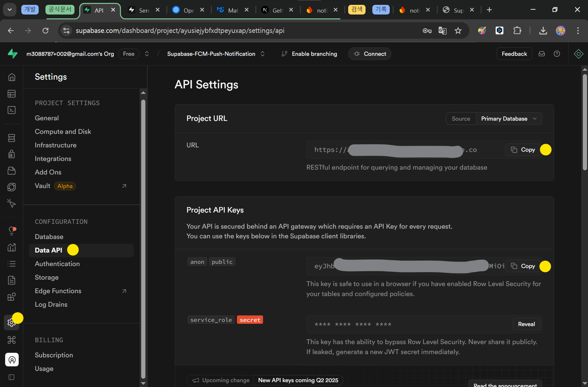This screenshot has width=588, height=387.
Task: Select Storage under Configuration
Action: 47,277
